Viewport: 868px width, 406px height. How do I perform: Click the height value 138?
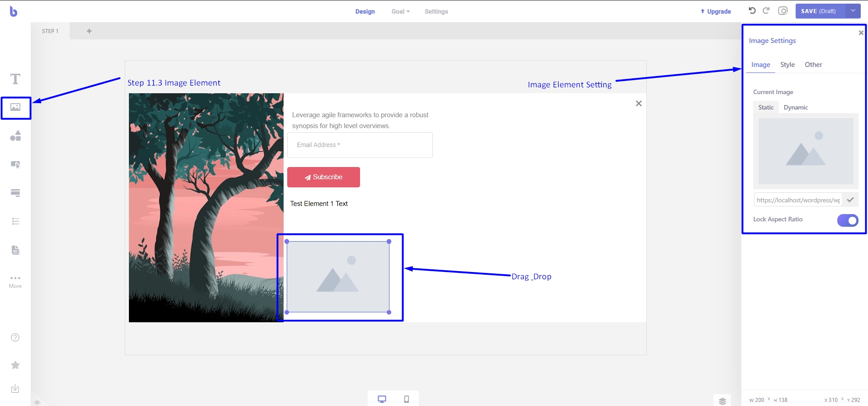tap(783, 400)
